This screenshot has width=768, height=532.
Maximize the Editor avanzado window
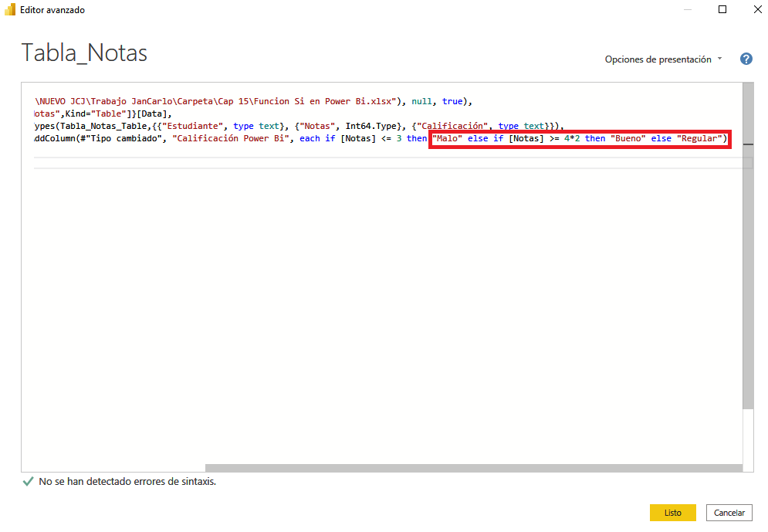(722, 9)
